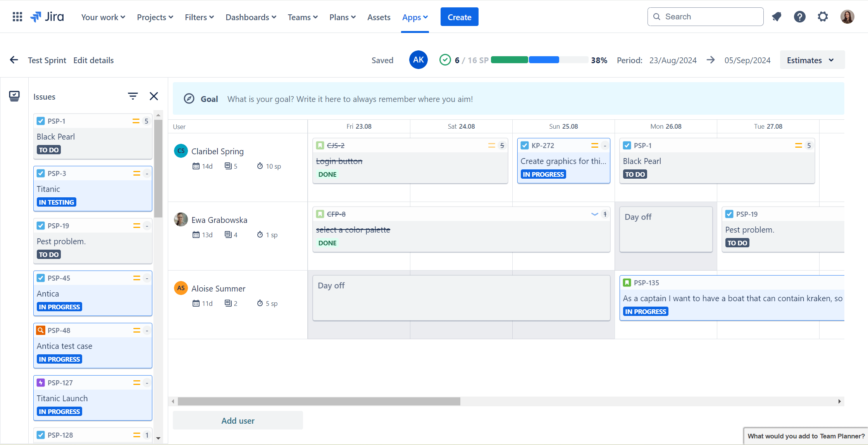Toggle the issues panel board icon
The width and height of the screenshot is (868, 445).
(14, 96)
